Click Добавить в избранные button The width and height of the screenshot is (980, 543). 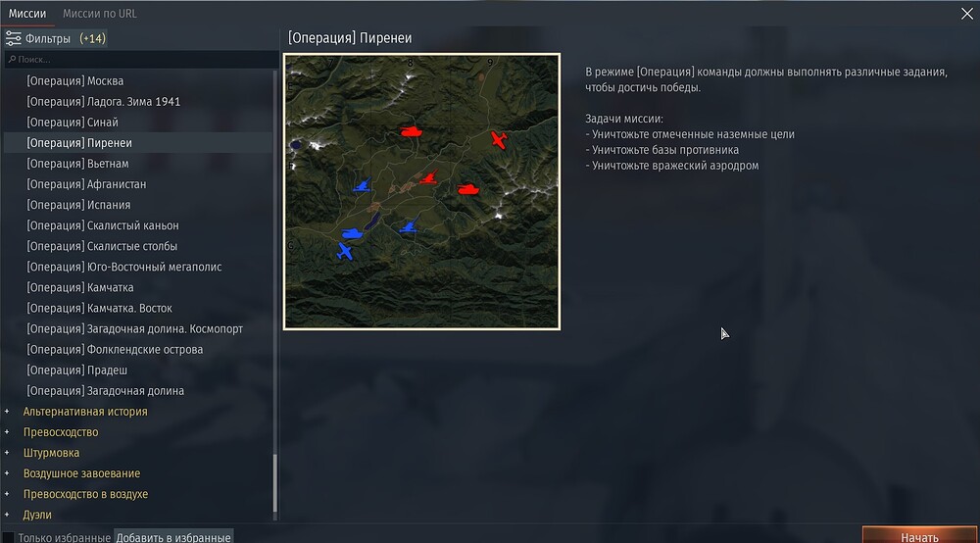click(x=173, y=537)
